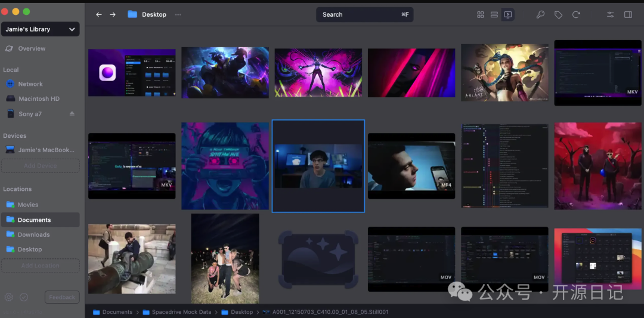
Task: Open the tag assignment icon
Action: click(x=558, y=14)
